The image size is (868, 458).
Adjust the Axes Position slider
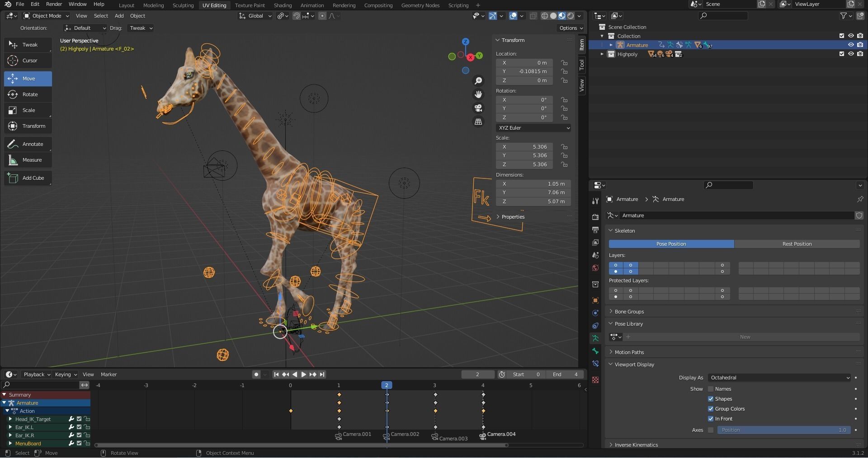coord(784,430)
